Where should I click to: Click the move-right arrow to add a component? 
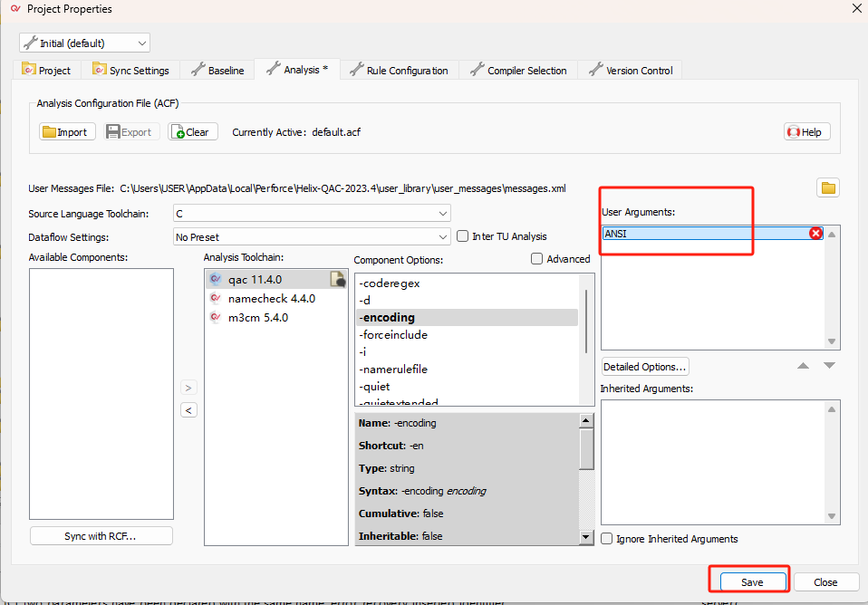(x=188, y=388)
